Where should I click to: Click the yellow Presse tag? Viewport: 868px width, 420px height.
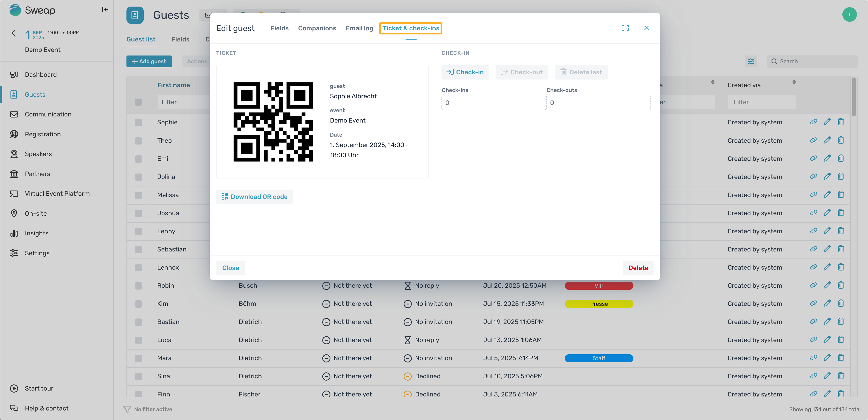(599, 304)
